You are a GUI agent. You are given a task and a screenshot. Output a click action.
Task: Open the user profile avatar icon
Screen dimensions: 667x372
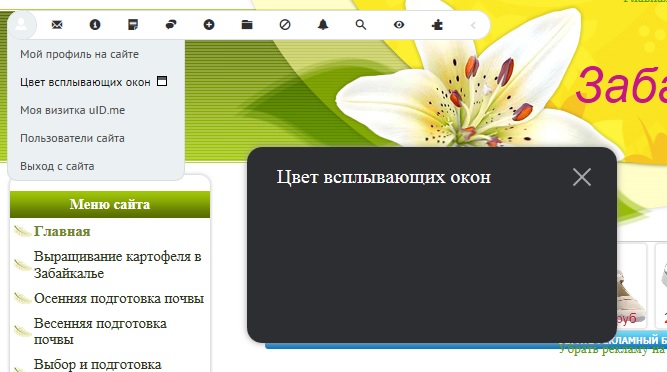pyautogui.click(x=21, y=25)
